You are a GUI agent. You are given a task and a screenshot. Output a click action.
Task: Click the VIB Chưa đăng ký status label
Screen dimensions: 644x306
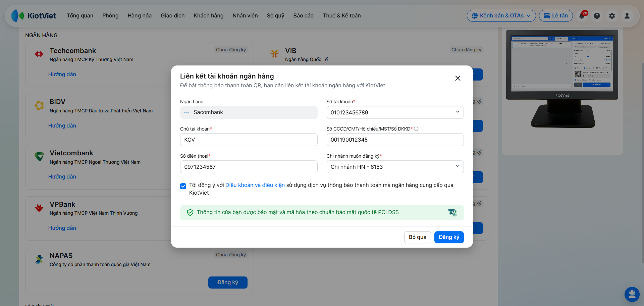(466, 50)
